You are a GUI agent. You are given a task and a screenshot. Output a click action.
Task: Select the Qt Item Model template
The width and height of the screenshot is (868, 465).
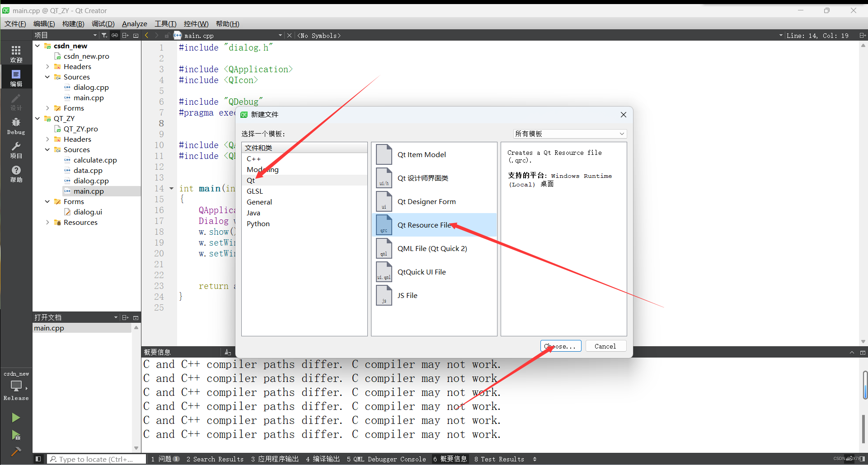click(x=434, y=154)
